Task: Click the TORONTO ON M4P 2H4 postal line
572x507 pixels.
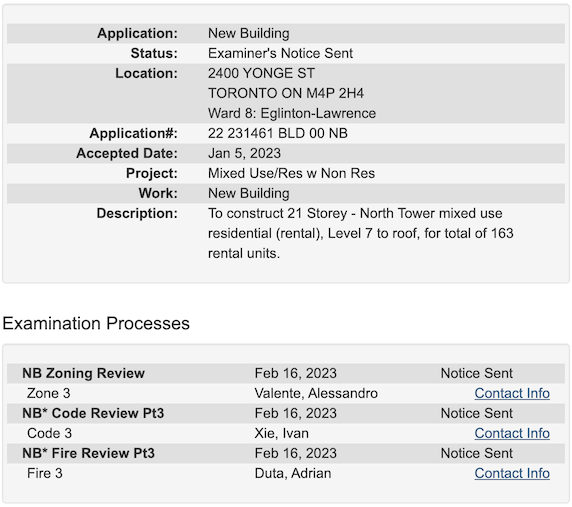Action: point(286,93)
